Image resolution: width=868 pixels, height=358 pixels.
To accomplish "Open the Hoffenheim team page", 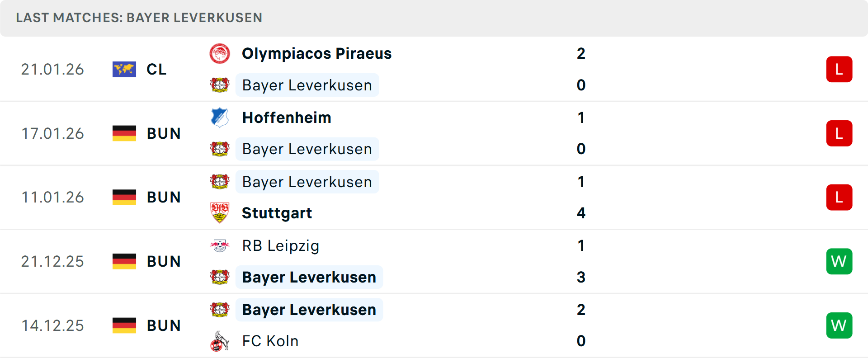I will (x=287, y=118).
